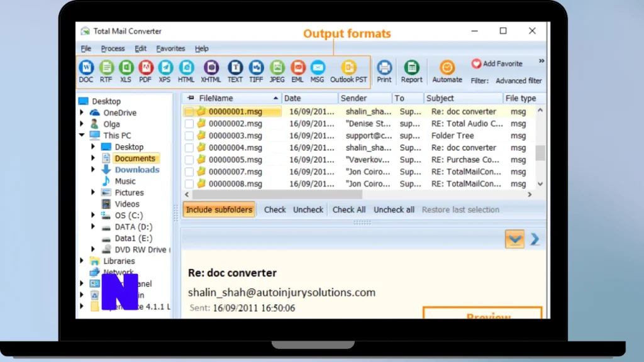This screenshot has width=644, height=362.
Task: Expand Pictures folder node
Action: [93, 192]
